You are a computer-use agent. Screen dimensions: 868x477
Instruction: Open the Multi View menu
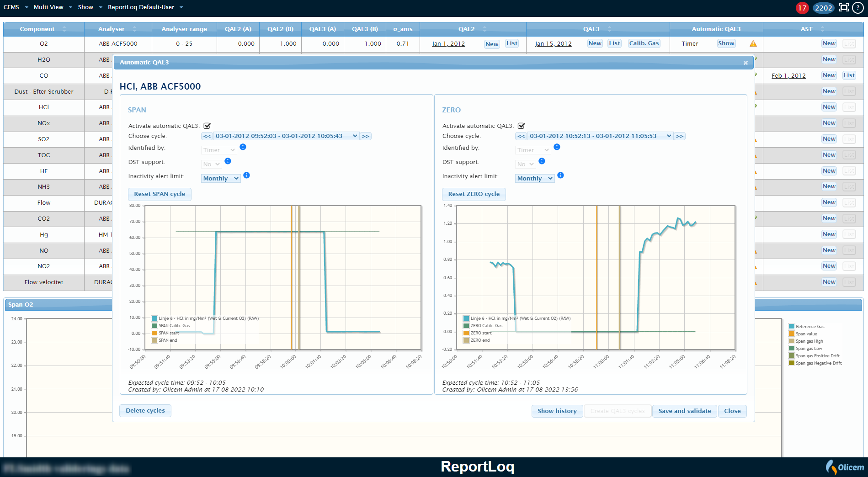(x=53, y=7)
